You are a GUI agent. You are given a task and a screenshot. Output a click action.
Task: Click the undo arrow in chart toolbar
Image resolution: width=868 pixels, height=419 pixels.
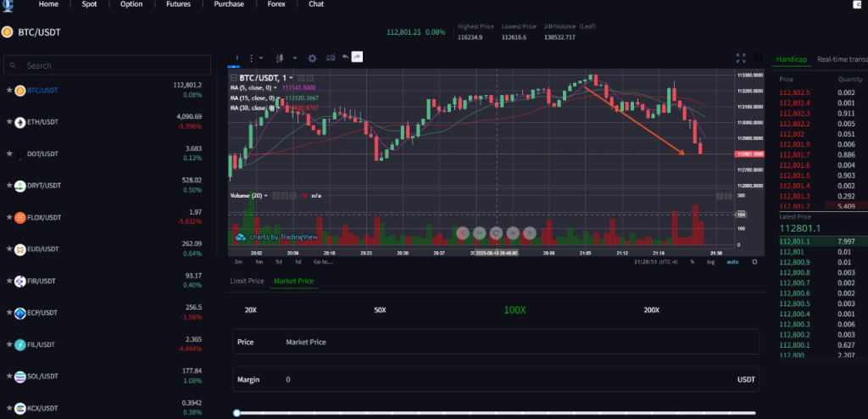(x=345, y=58)
